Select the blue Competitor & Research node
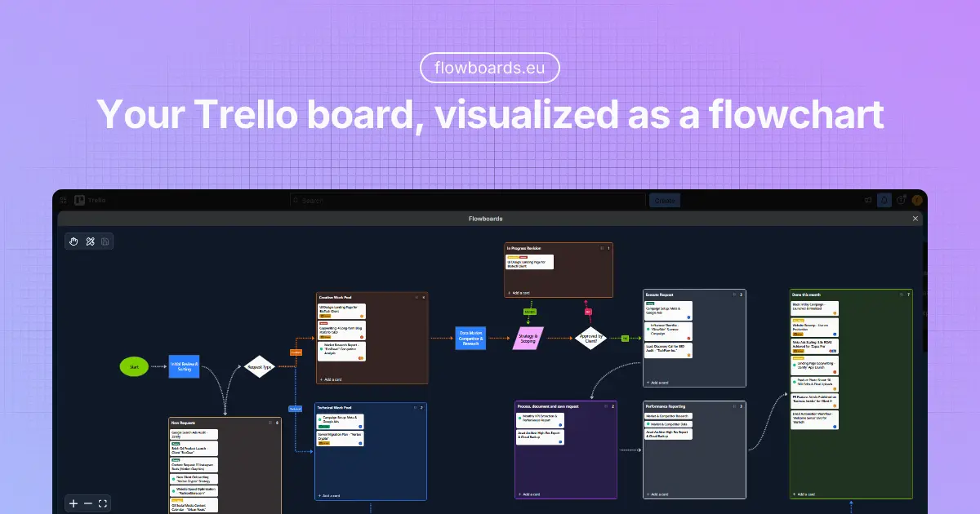This screenshot has width=980, height=514. pos(470,338)
